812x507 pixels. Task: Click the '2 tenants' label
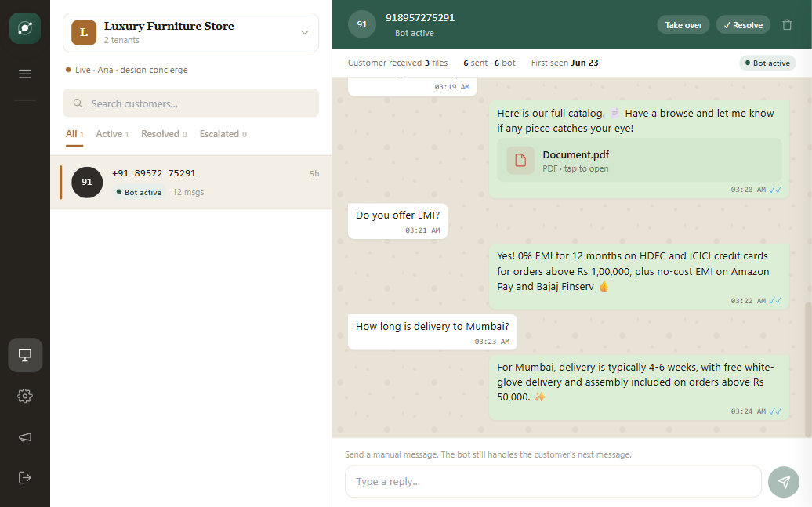click(121, 41)
